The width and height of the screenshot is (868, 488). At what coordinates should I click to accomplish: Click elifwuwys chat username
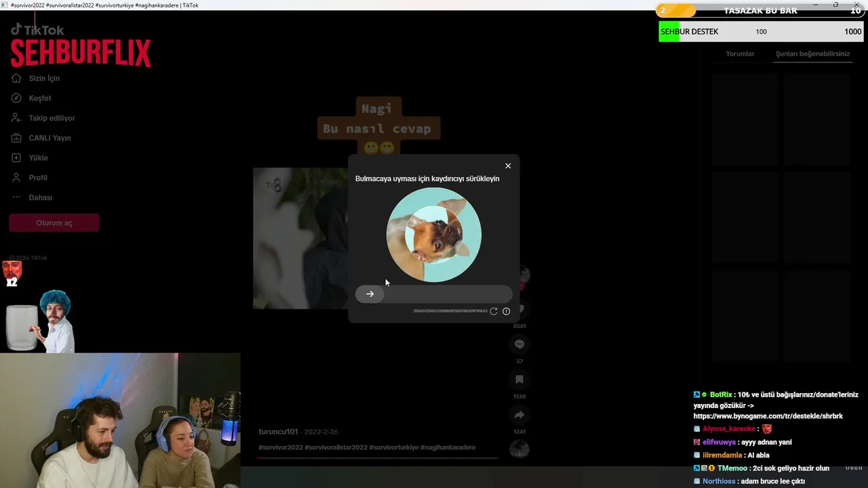click(x=719, y=442)
